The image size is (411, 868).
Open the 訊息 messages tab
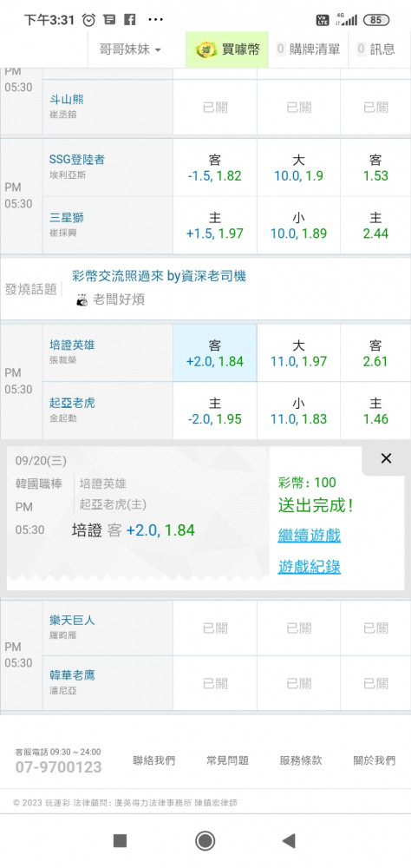(376, 49)
